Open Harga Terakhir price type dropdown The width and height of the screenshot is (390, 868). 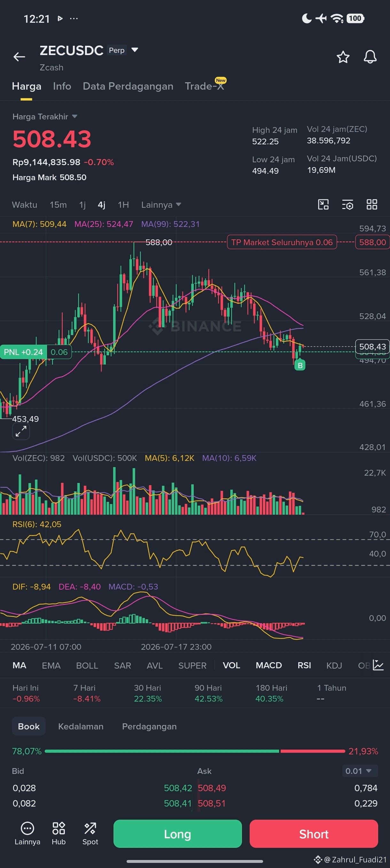(45, 117)
